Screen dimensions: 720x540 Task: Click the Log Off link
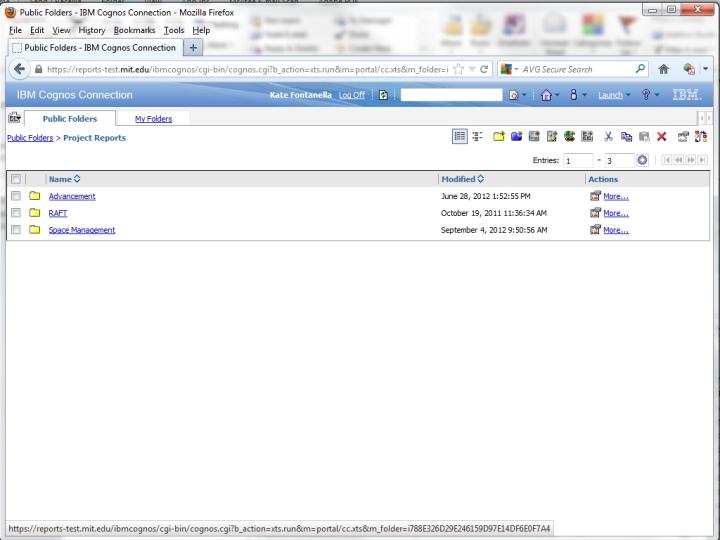pyautogui.click(x=351, y=95)
